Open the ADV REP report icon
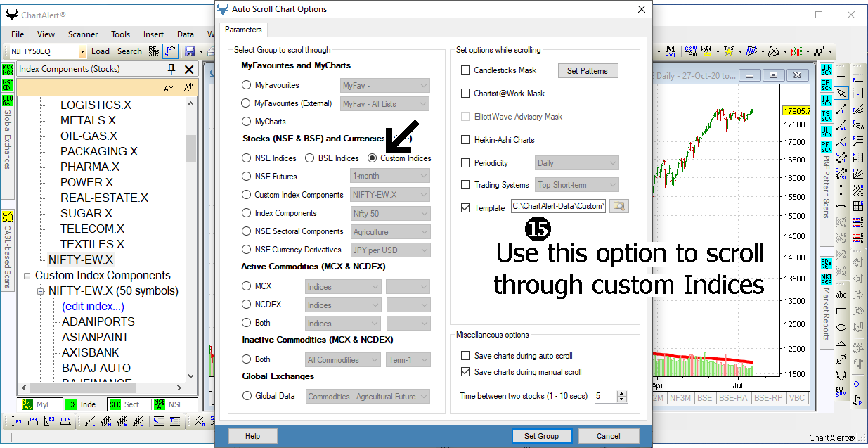868x448 pixels. click(x=826, y=264)
